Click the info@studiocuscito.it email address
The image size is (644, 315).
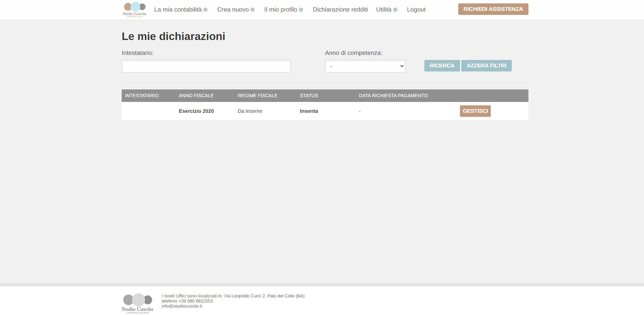[x=182, y=306]
